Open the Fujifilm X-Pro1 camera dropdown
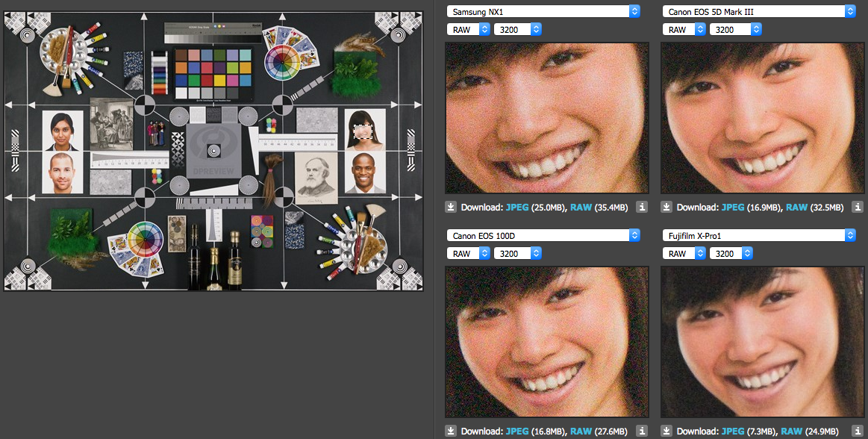The image size is (868, 439). [759, 236]
